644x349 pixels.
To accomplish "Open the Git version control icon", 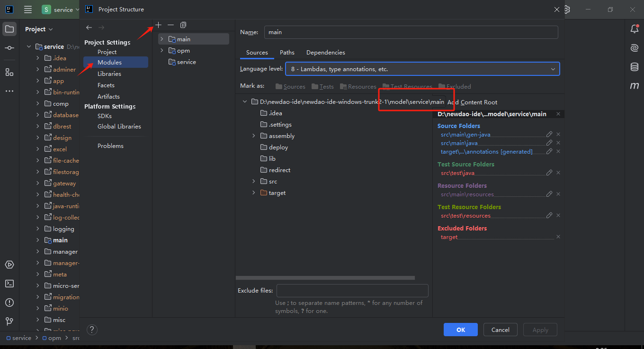I will [x=9, y=321].
